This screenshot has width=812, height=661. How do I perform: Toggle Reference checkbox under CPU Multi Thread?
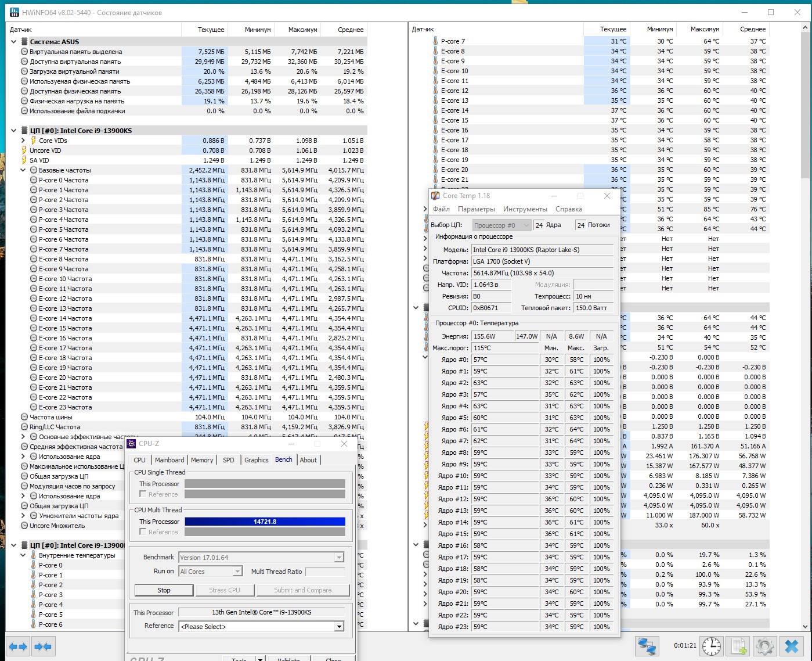tap(143, 532)
